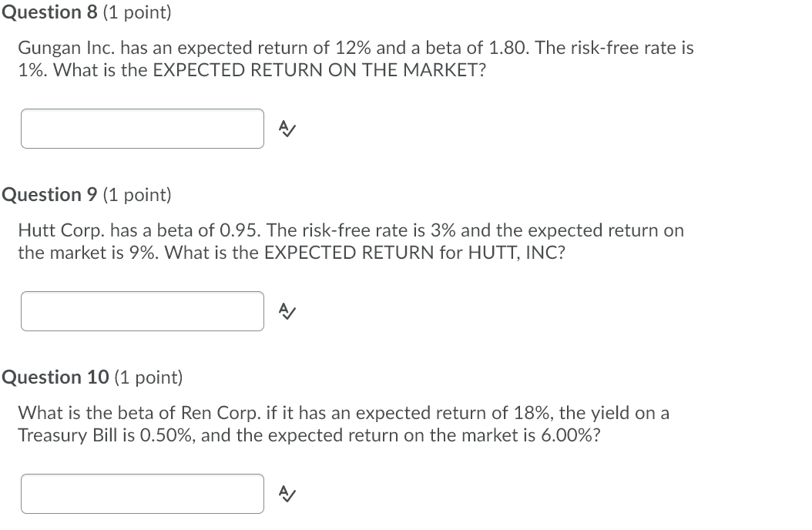Click the '(1 point)' label next to Question 10
This screenshot has width=812, height=530.
tap(148, 377)
